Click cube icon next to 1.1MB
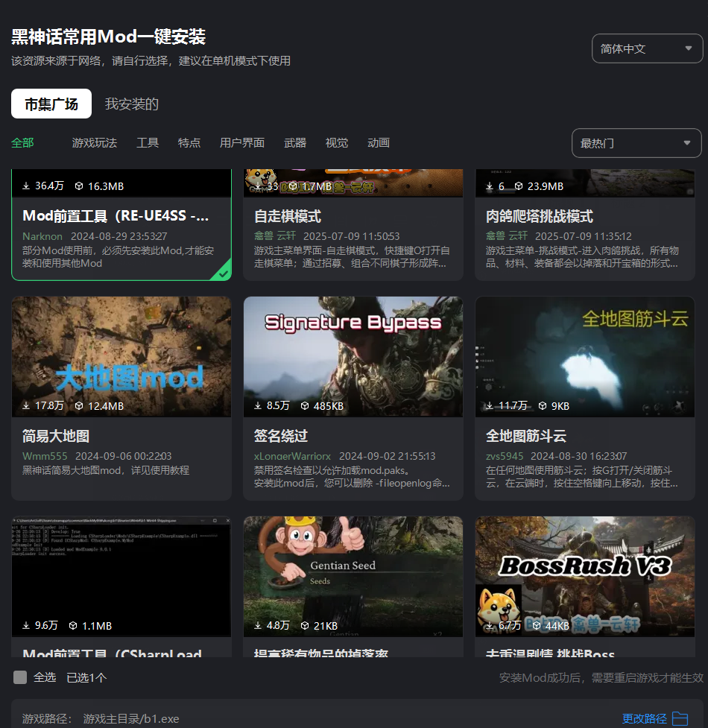Image resolution: width=708 pixels, height=728 pixels. (x=73, y=626)
